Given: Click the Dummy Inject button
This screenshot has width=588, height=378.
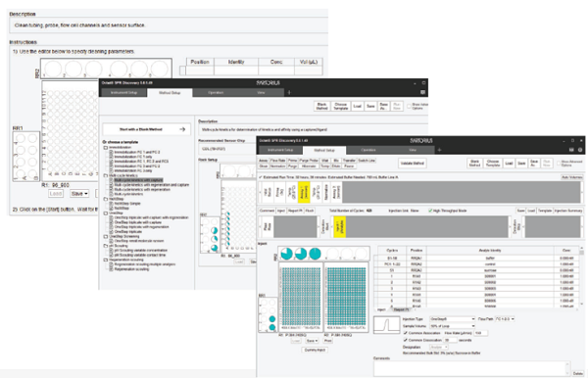Looking at the screenshot, I should pyautogui.click(x=315, y=350).
